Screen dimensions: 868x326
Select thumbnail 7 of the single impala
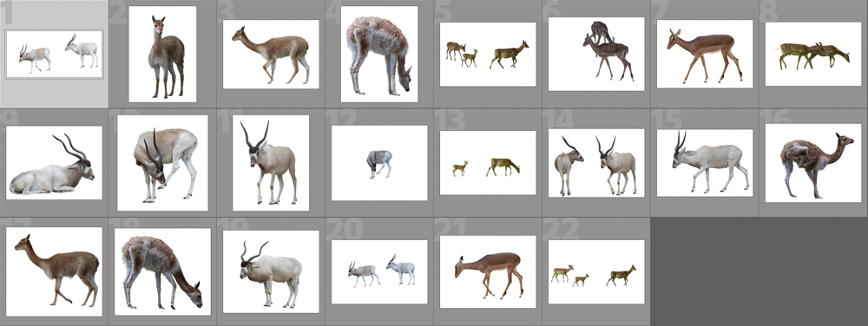(x=705, y=54)
